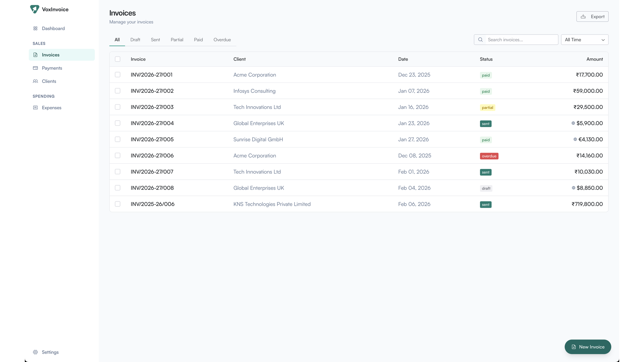The image size is (644, 362).
Task: Click the Payments card icon in sidebar
Action: pos(35,68)
